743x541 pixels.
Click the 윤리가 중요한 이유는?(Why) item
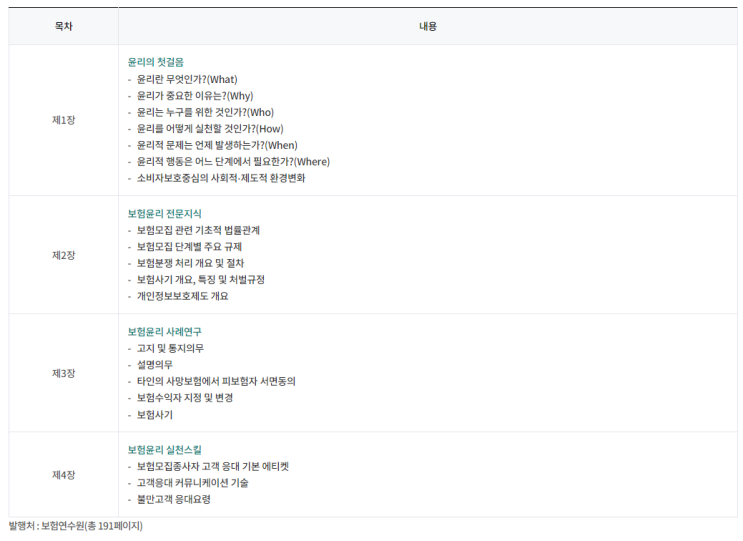click(195, 96)
